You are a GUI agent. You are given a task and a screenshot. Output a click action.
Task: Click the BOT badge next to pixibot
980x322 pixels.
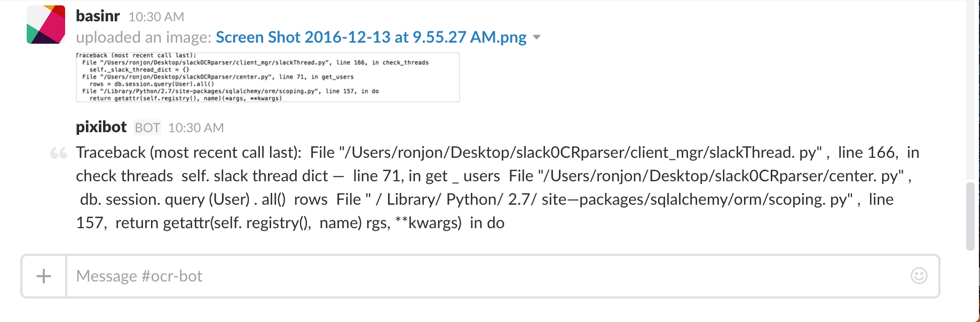point(147,128)
